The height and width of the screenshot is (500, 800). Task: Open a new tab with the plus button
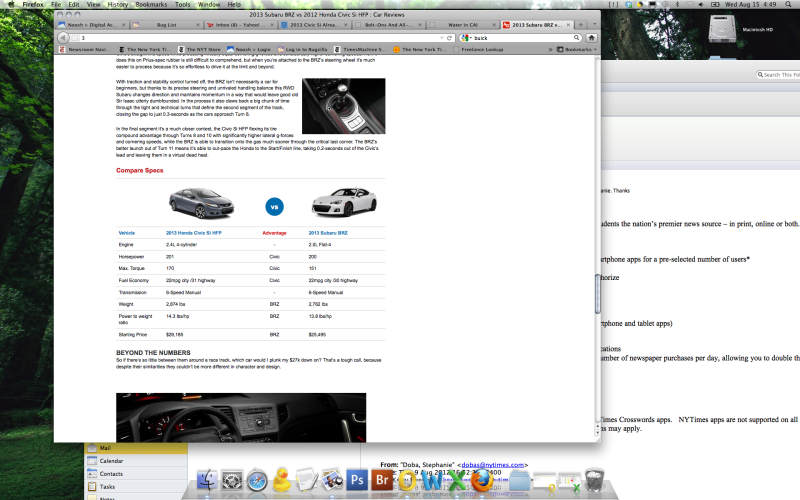(581, 24)
